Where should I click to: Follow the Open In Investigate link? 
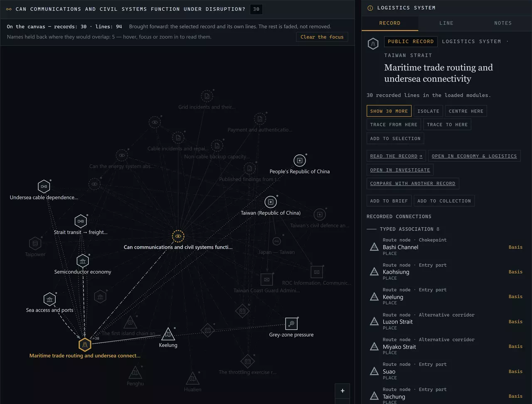[400, 170]
